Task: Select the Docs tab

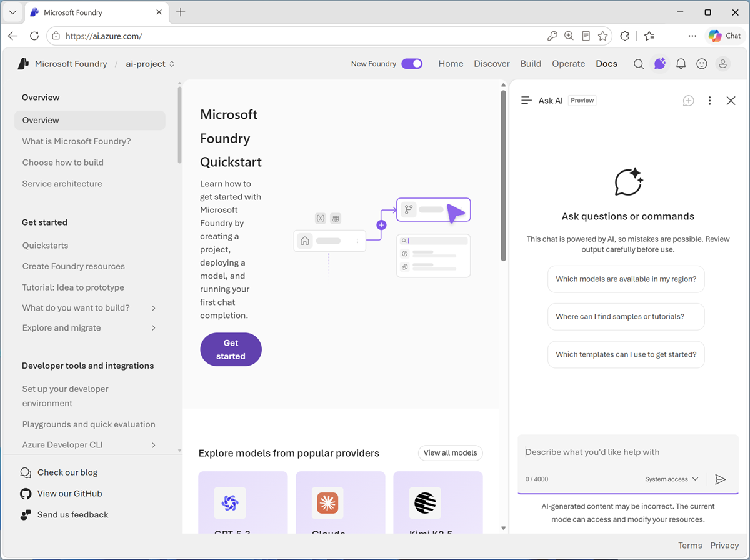Action: 606,64
